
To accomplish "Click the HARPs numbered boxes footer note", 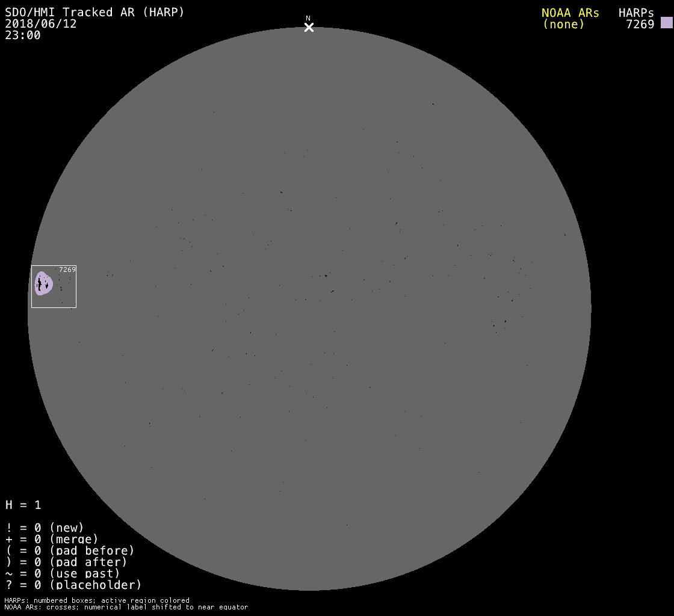I will tap(97, 600).
